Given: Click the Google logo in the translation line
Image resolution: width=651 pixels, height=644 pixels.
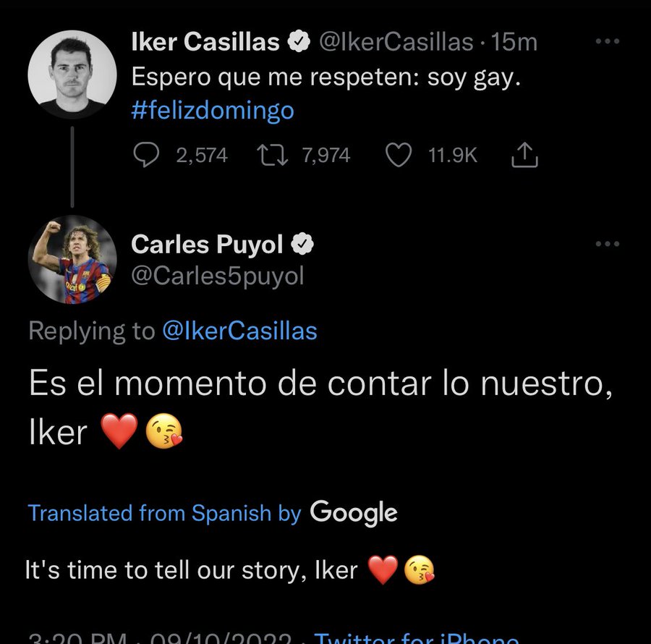Looking at the screenshot, I should point(354,512).
